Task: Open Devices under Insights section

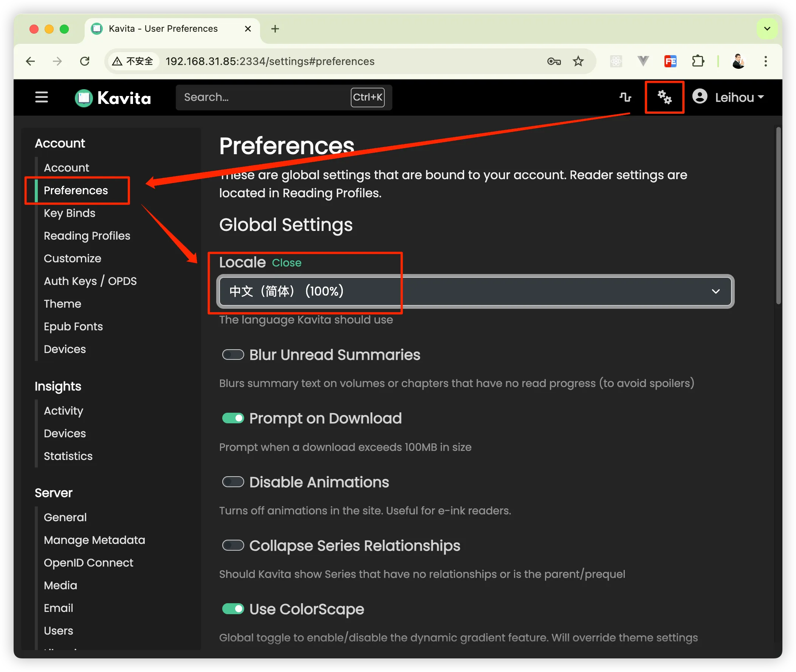Action: tap(65, 434)
